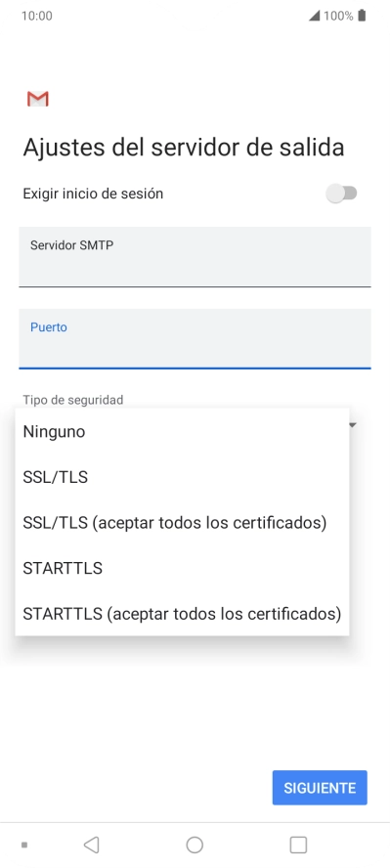Focus the Servidor SMTP input field
The image size is (390, 868).
195,257
